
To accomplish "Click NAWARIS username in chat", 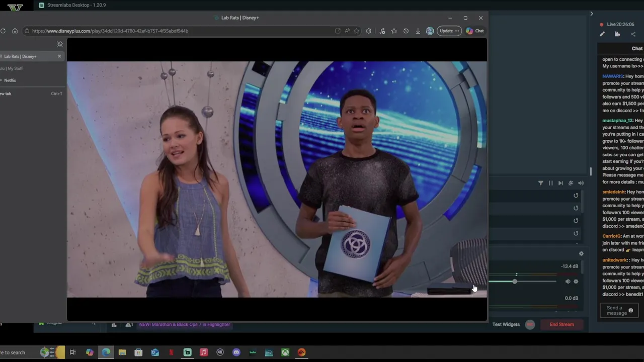I will pyautogui.click(x=612, y=76).
